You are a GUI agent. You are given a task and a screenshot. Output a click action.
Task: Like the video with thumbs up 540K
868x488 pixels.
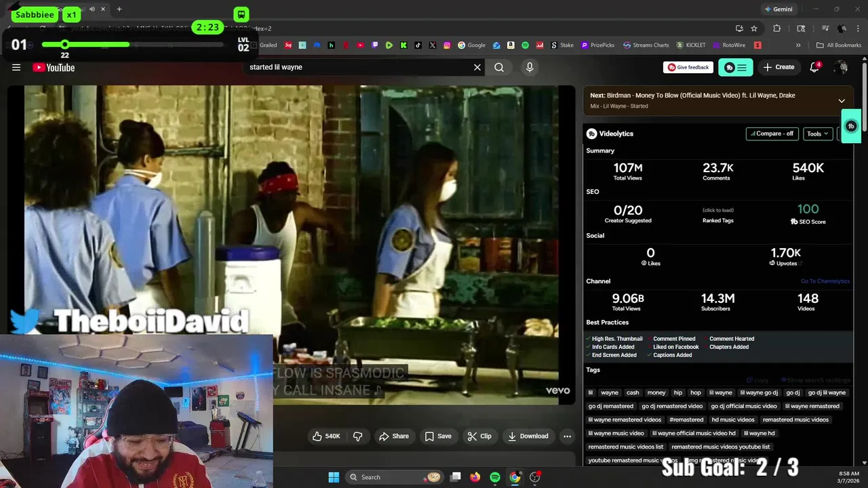(x=326, y=436)
